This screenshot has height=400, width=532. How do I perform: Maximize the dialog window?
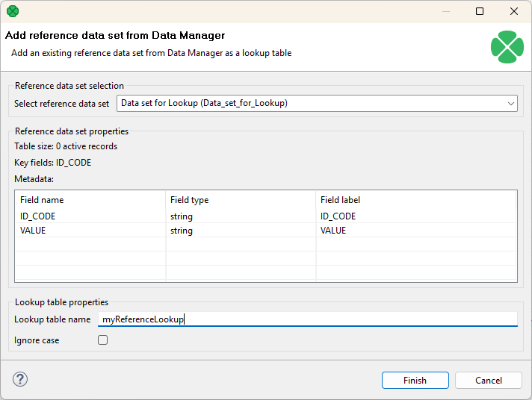[480, 11]
